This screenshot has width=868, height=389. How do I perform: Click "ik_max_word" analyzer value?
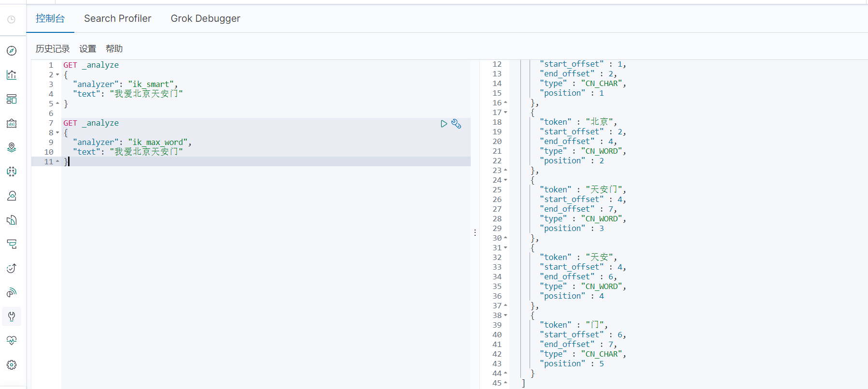[158, 142]
